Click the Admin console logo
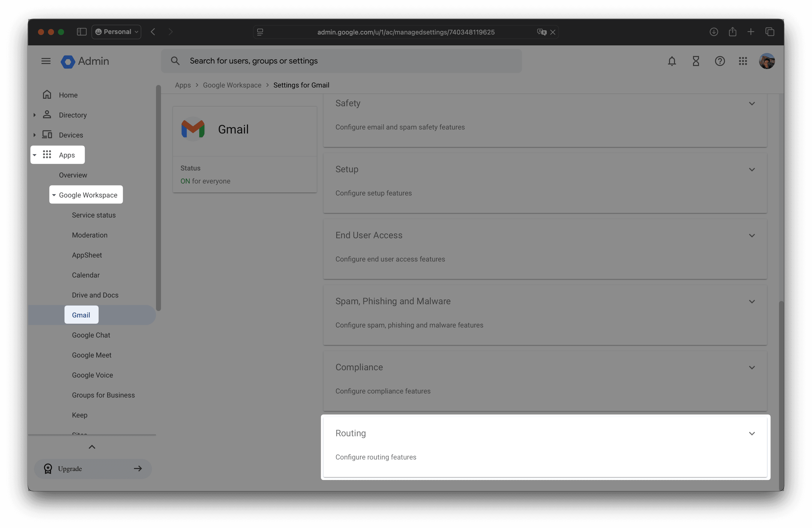The image size is (812, 528). (x=85, y=61)
